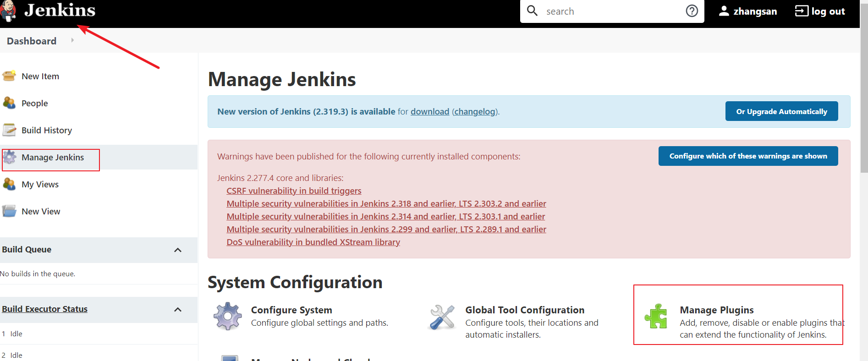Screen dimensions: 868x361
Task: Click executor row '1 Idle'
Action: (12, 334)
